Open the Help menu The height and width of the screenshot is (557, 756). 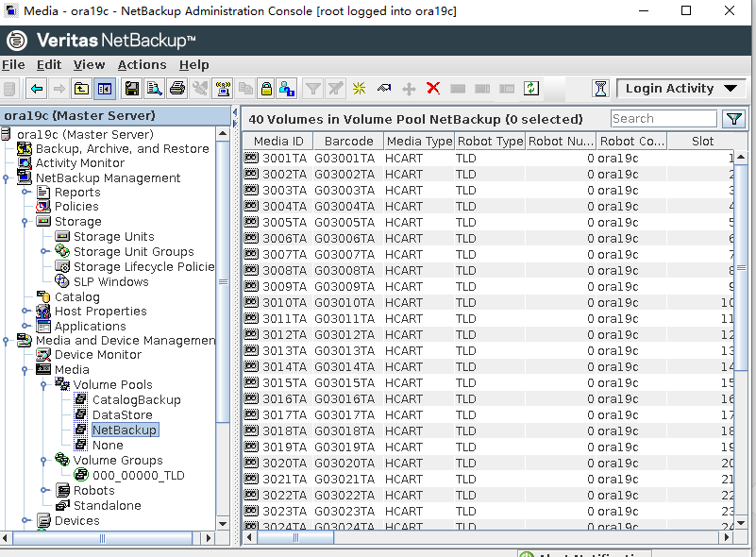point(194,64)
